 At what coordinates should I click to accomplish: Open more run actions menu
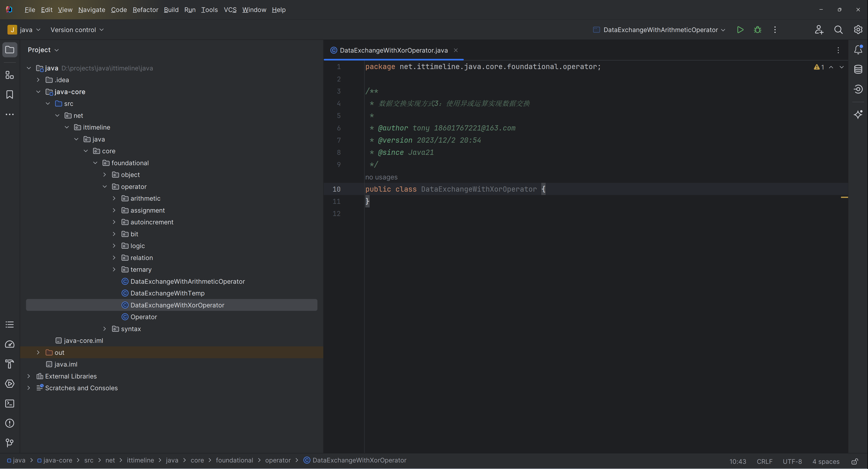[x=775, y=30]
